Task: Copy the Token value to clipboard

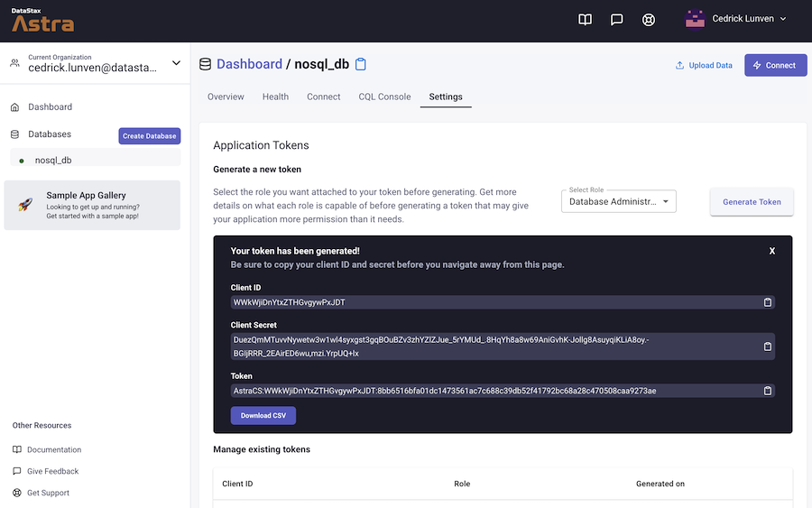Action: 768,391
